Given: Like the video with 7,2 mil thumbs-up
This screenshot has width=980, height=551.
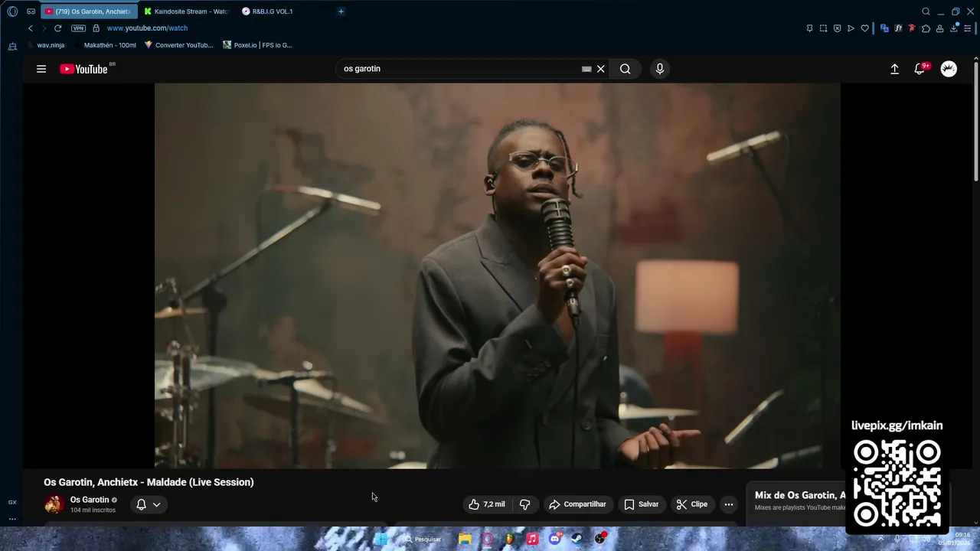Looking at the screenshot, I should [x=487, y=504].
